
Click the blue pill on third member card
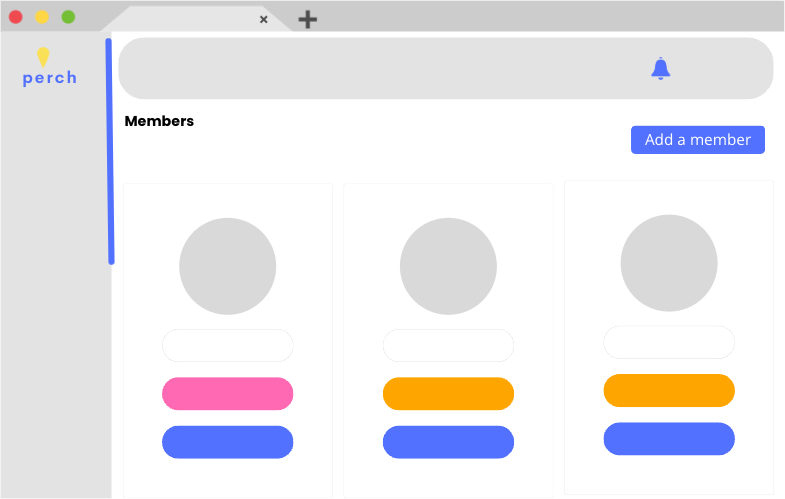(x=669, y=439)
